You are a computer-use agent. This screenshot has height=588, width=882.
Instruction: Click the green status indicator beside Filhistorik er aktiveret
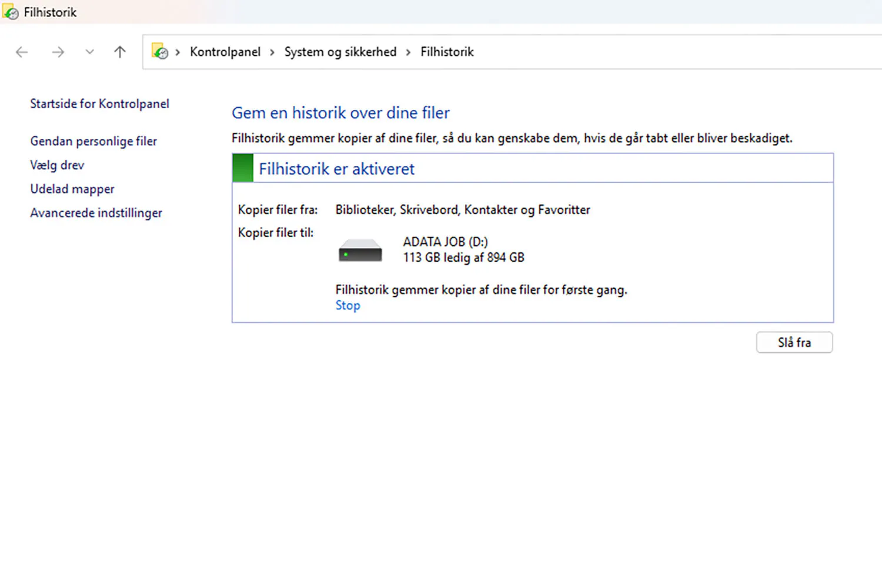tap(243, 168)
